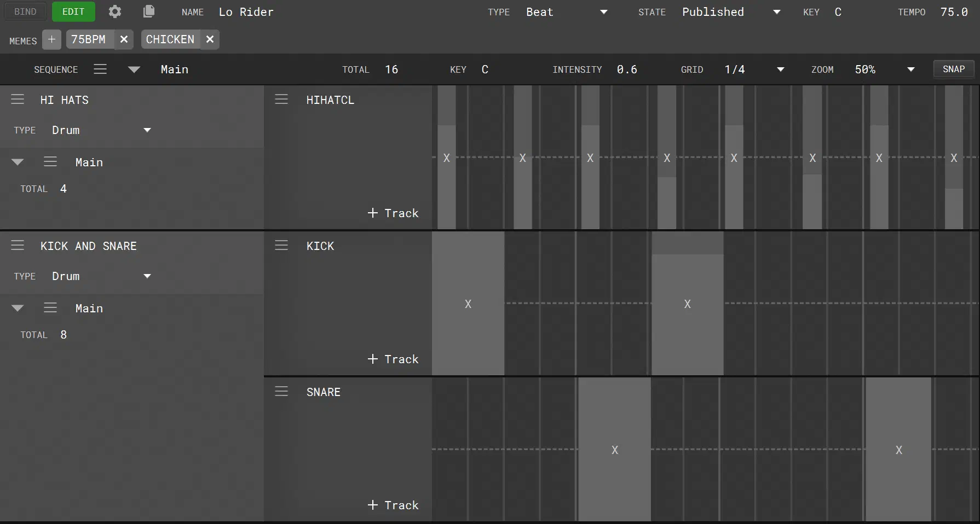Viewport: 980px width, 524px height.
Task: Open the STATE Published dropdown
Action: (731, 12)
